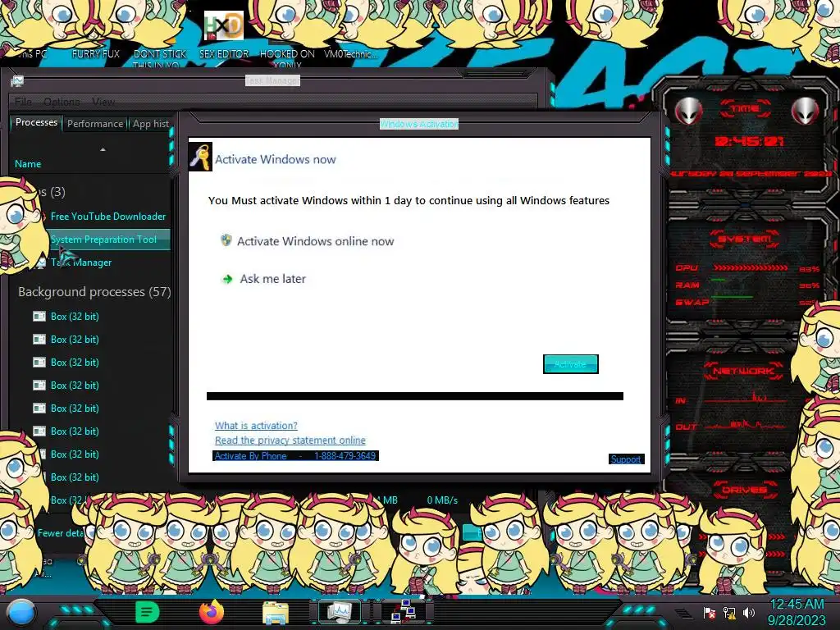Launch Firefox from the taskbar
Viewport: 840px width, 630px height.
tap(211, 612)
